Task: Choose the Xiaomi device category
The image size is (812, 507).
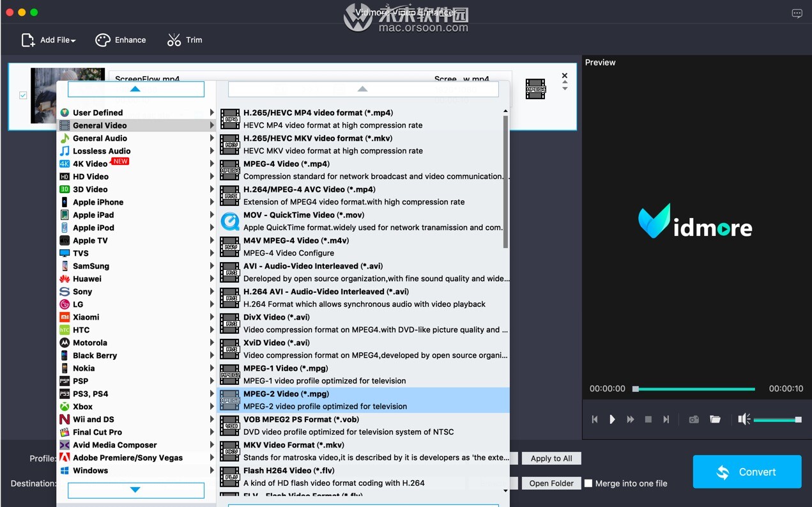Action: pos(137,317)
